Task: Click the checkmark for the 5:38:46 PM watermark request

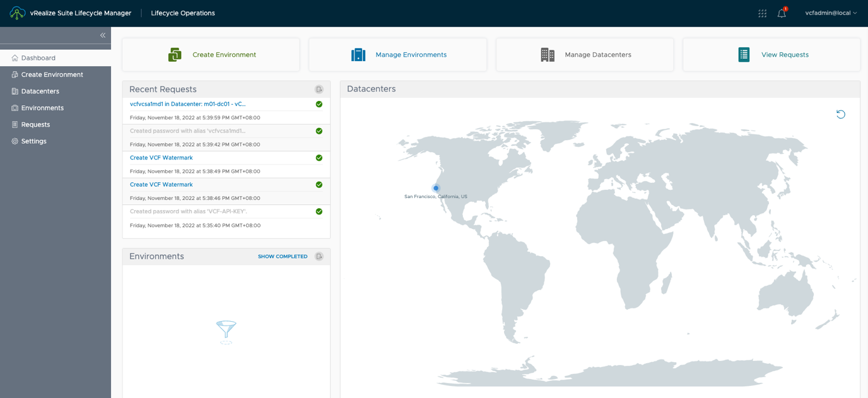Action: coord(319,185)
